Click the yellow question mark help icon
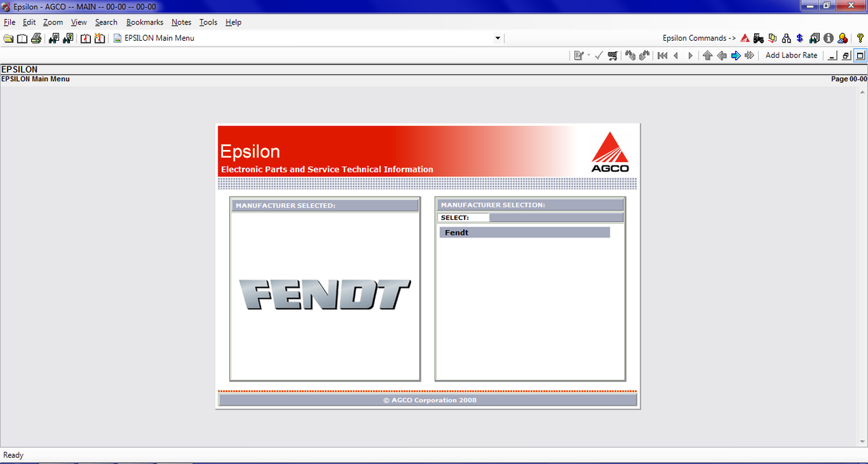This screenshot has height=464, width=868. tap(861, 39)
